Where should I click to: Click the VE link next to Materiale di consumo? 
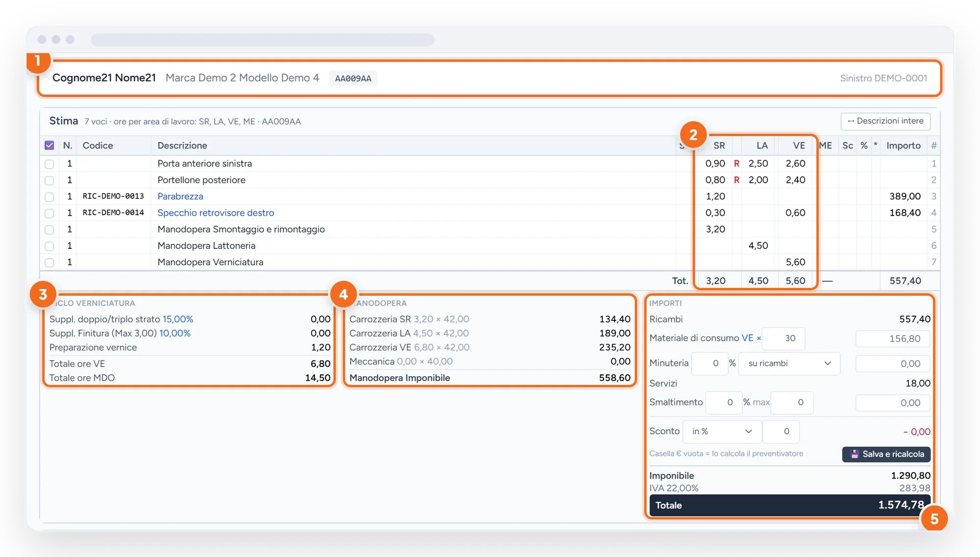[x=747, y=338]
